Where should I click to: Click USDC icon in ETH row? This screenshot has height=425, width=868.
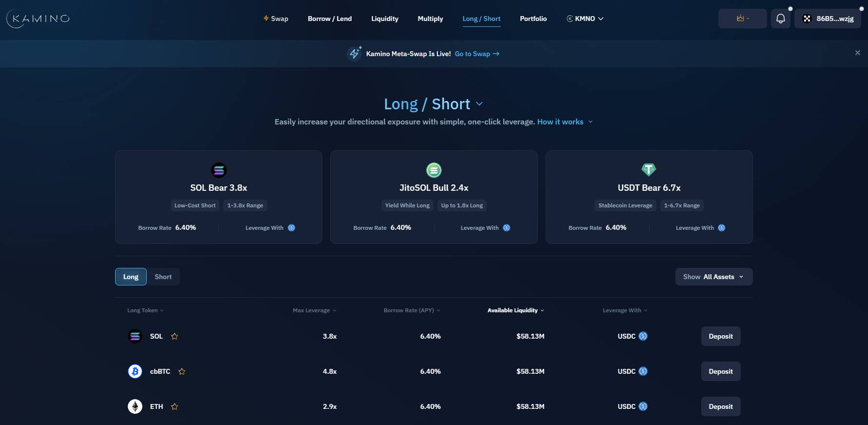(x=643, y=406)
